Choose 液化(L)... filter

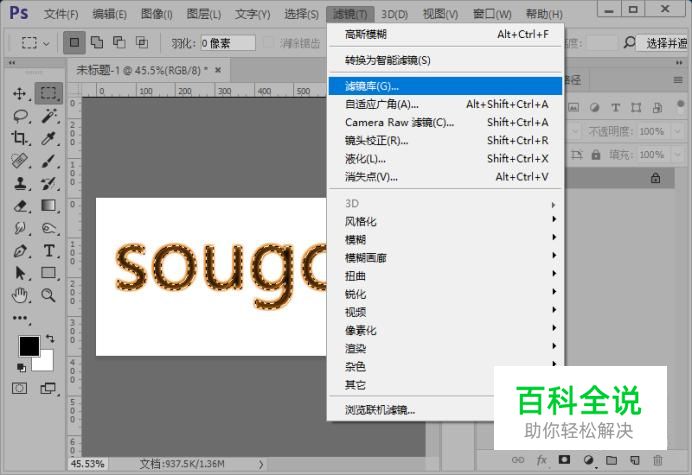click(445, 158)
